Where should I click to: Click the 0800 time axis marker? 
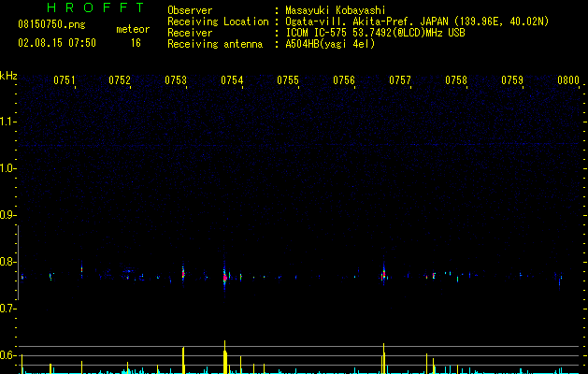(x=568, y=80)
